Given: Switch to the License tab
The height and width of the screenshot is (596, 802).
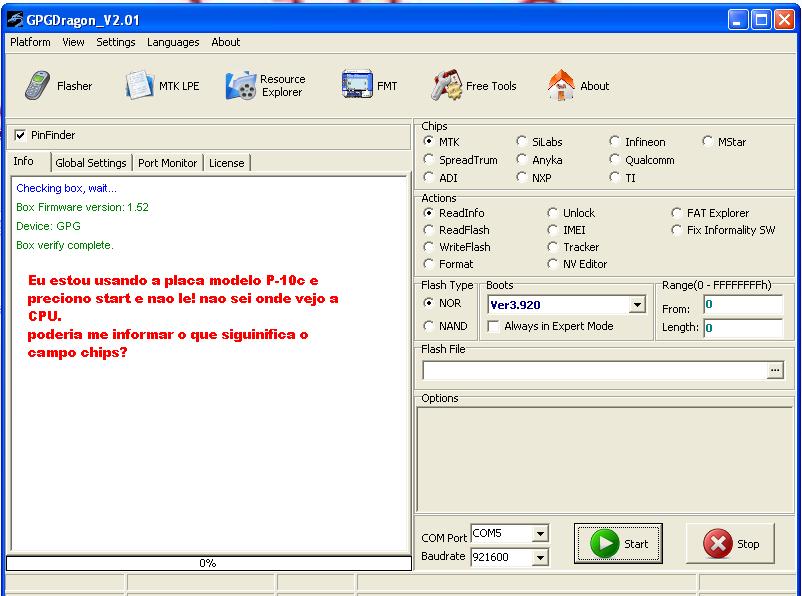Looking at the screenshot, I should 227,163.
